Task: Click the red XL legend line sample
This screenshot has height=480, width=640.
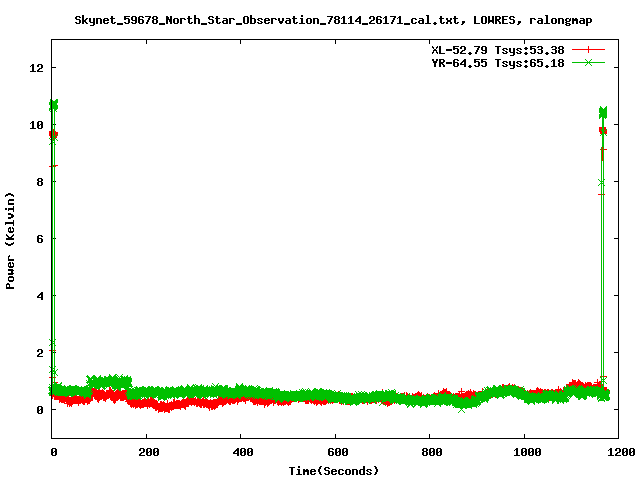Action: click(x=588, y=50)
